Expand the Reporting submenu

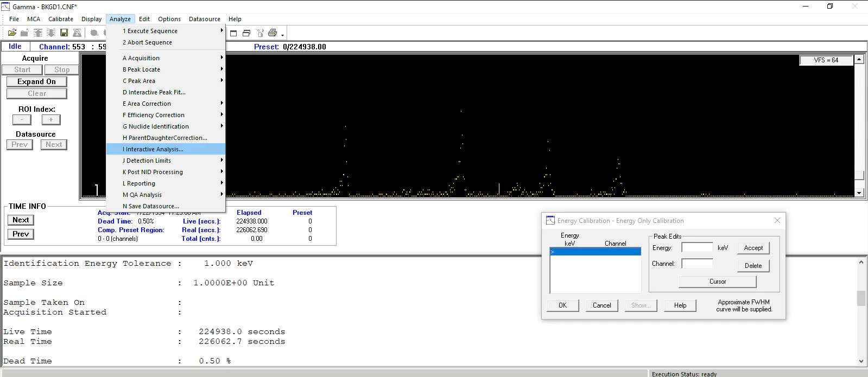[x=166, y=183]
